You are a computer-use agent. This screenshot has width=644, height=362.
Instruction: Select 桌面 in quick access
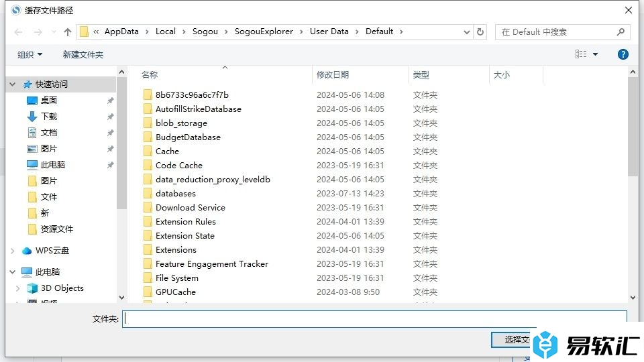pos(48,100)
